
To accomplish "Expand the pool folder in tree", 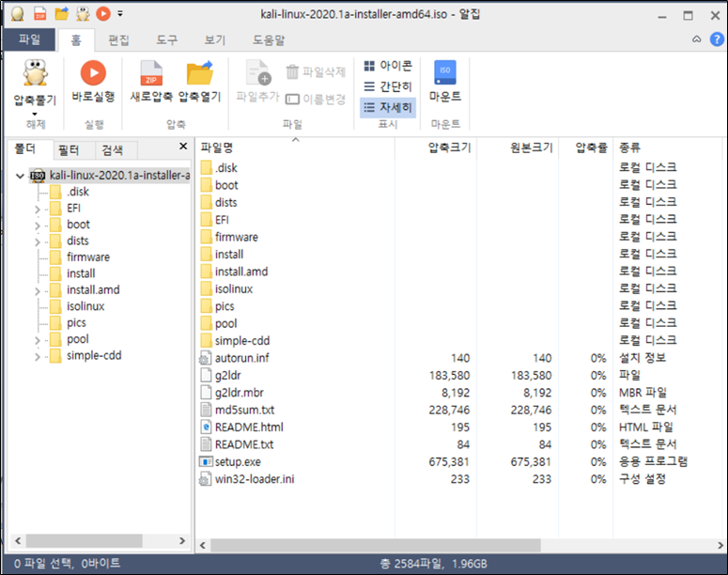I will tap(38, 340).
